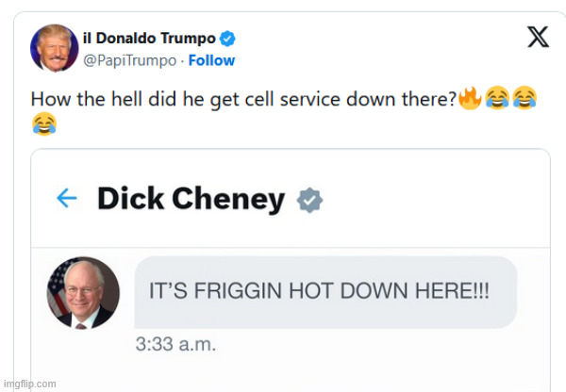The image size is (566, 392).
Task: Click the round avatar beside the message bubble
Action: pos(83,293)
